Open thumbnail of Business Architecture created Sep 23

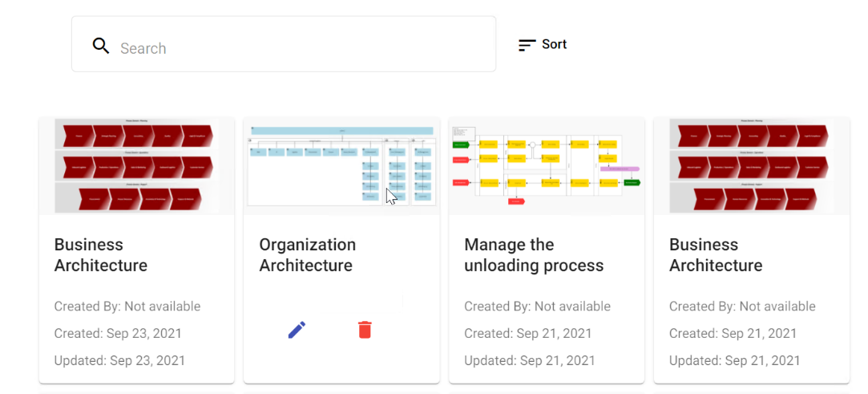[136, 166]
